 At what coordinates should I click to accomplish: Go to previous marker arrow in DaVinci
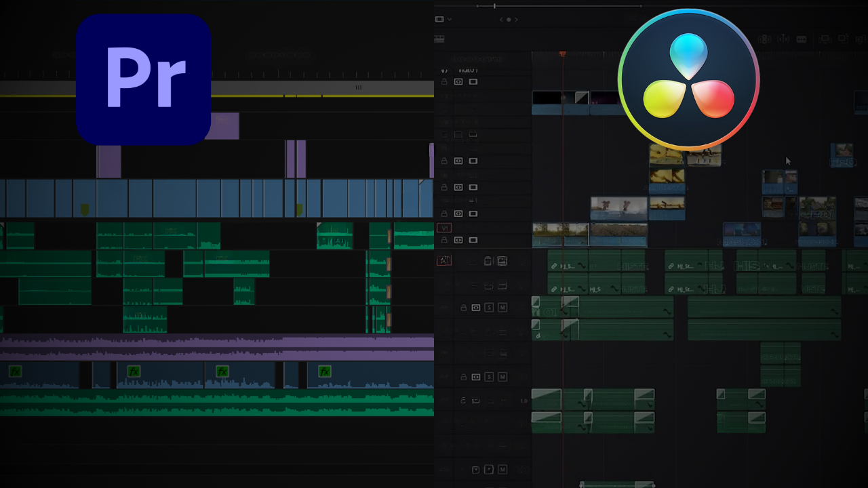coord(502,20)
